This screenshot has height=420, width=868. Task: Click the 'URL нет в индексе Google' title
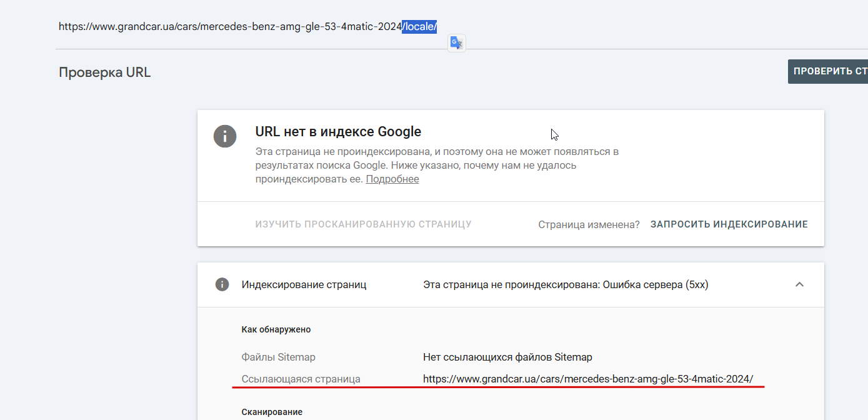click(x=338, y=132)
